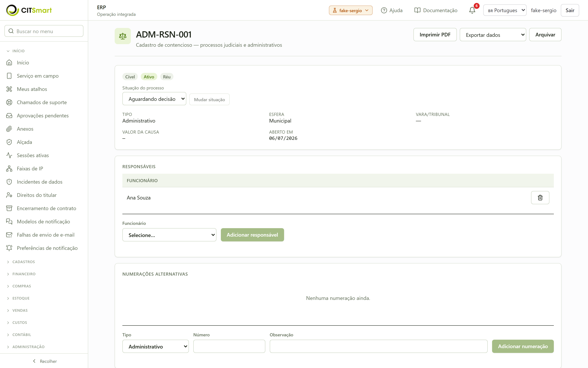Collapse the INÍCIO menu section

point(16,51)
